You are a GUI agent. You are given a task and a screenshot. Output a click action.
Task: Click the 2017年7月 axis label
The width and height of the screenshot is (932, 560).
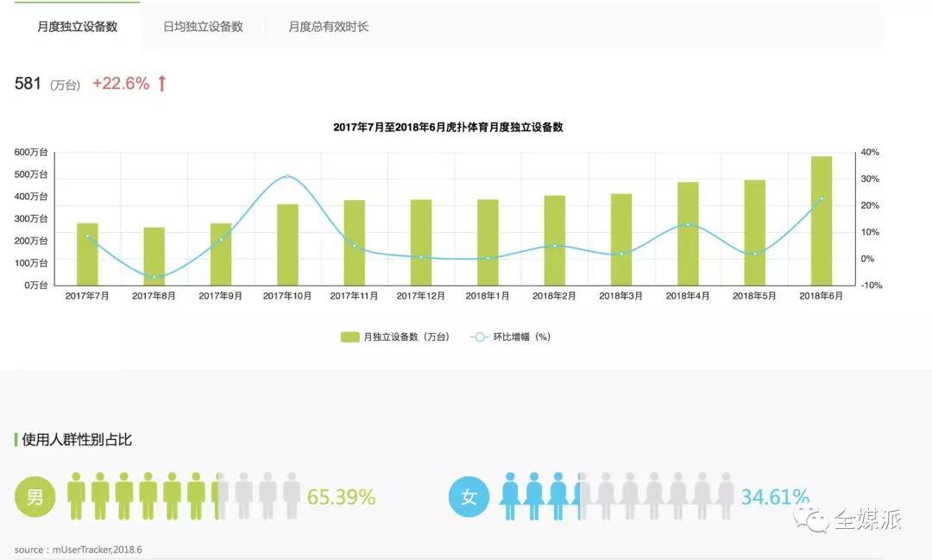coord(87,295)
